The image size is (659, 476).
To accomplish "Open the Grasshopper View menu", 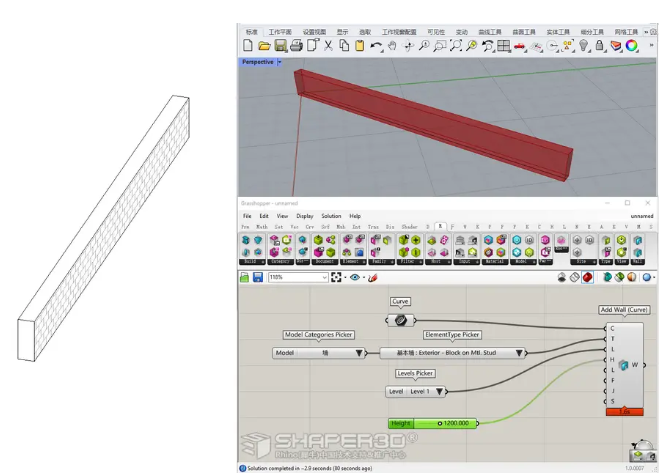I will click(282, 216).
